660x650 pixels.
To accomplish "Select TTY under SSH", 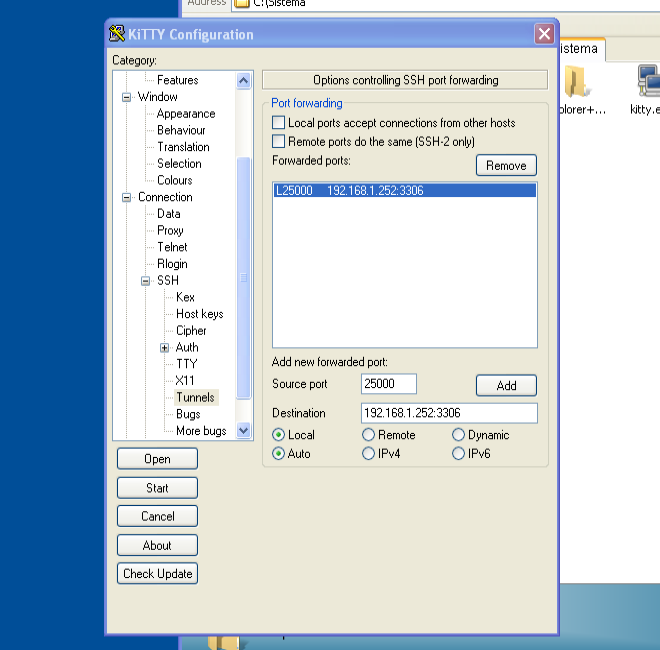I will tap(186, 364).
